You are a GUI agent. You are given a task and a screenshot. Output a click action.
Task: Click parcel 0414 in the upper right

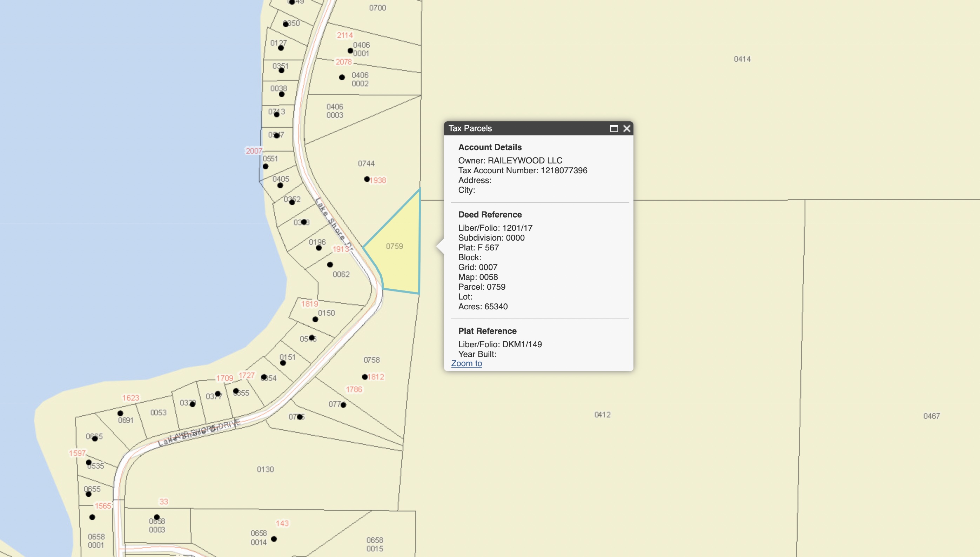point(742,59)
